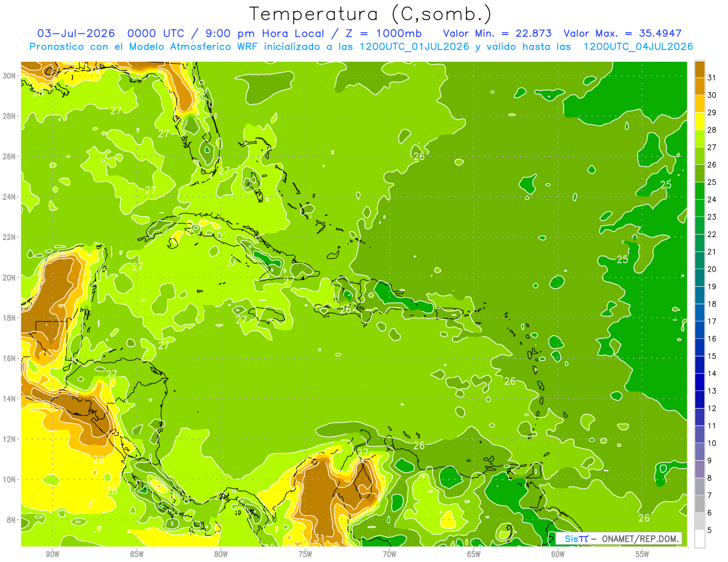Click the colorbar label '31'
The height and width of the screenshot is (562, 728).
pyautogui.click(x=712, y=78)
